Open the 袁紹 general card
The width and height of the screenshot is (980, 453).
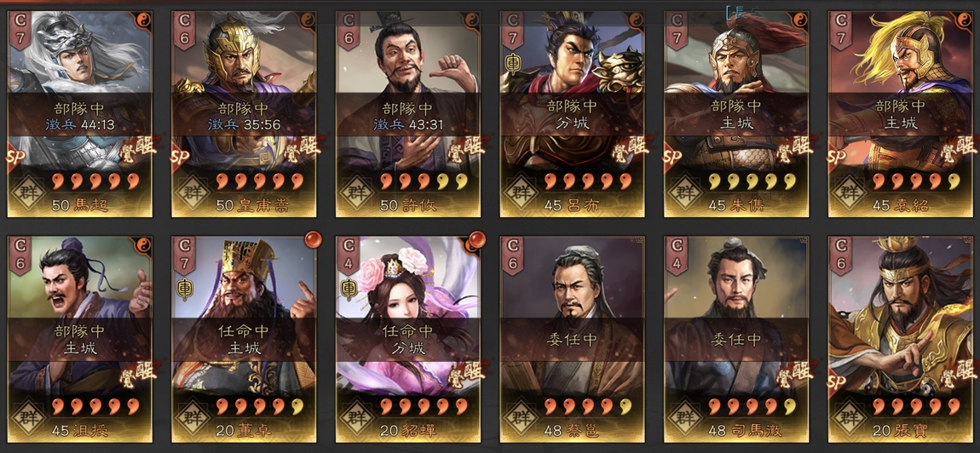901,114
